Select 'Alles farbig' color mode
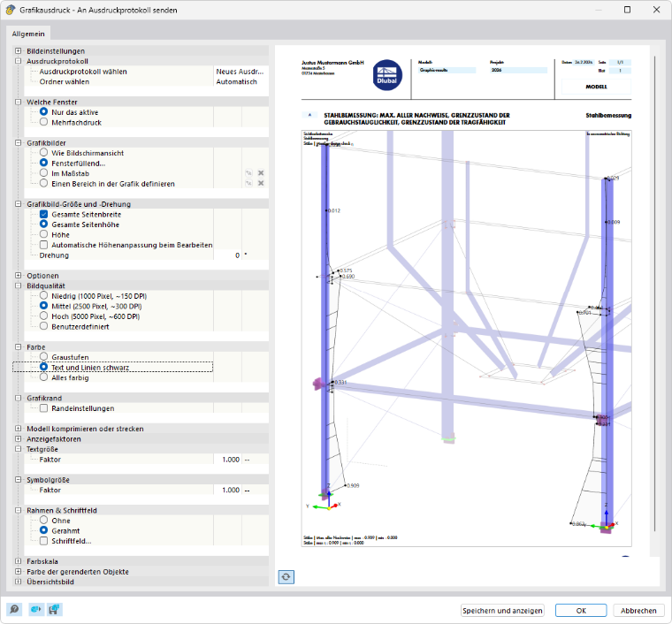672x624 pixels. tap(43, 377)
